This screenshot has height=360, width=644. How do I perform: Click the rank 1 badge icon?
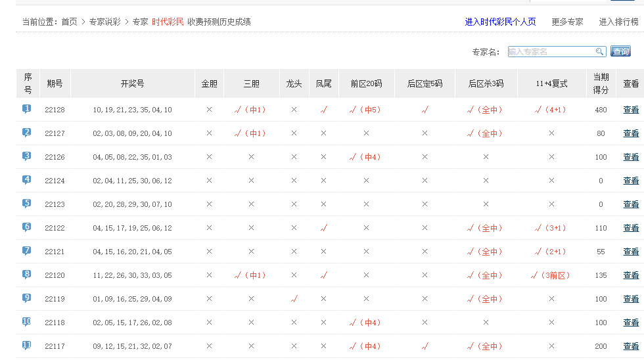[x=27, y=109]
